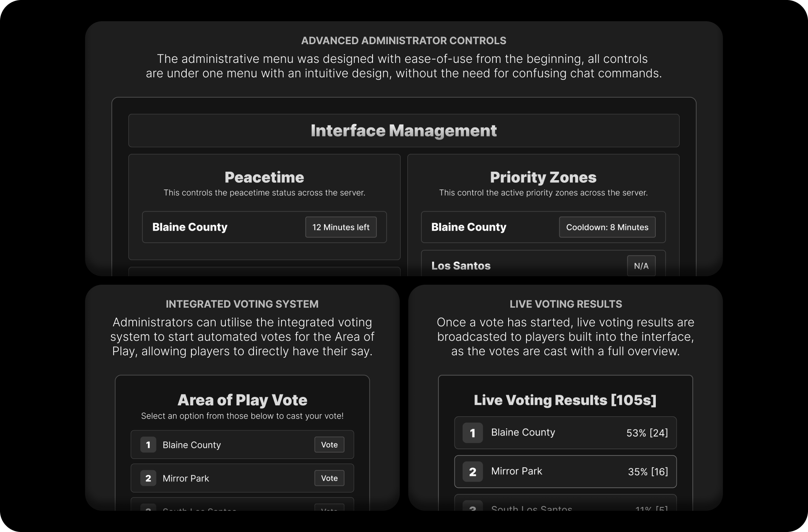Screen dimensions: 808x532
Task: Click the number 2 badge in Live Voting Results
Action: pyautogui.click(x=472, y=472)
